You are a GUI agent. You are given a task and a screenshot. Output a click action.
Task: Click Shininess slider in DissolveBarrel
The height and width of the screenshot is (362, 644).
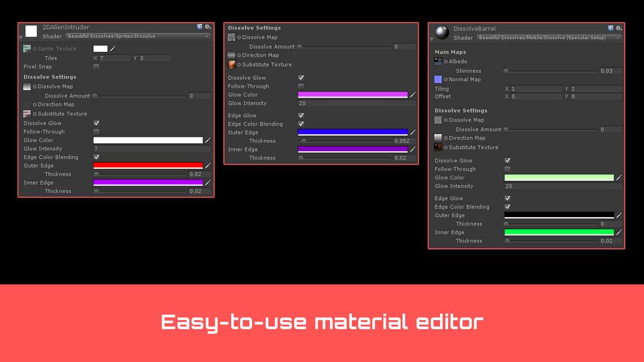551,71
